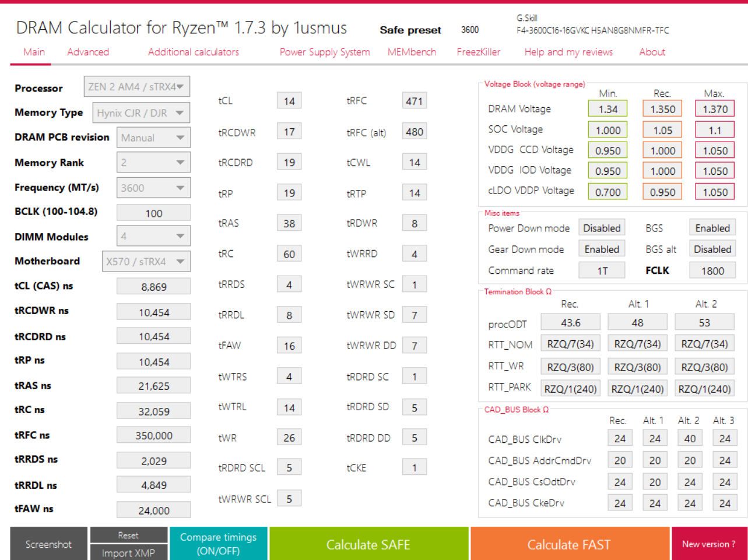This screenshot has width=748, height=560.
Task: Click the BCLK value field
Action: click(x=153, y=213)
